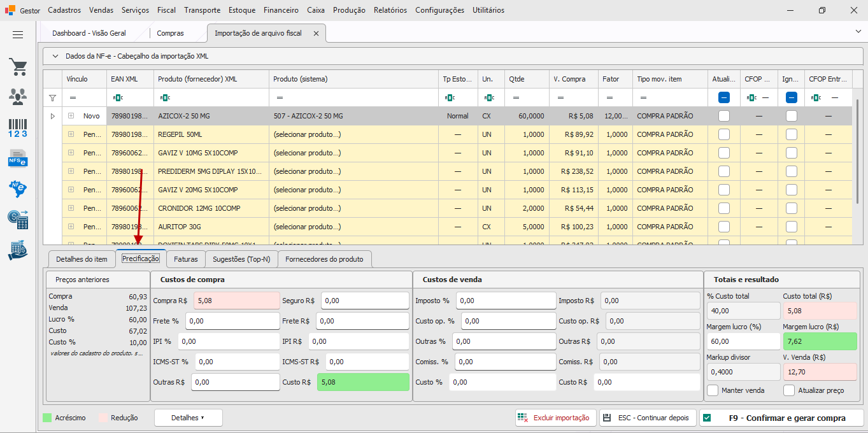Close the Importação de arquivo fiscal tab

316,33
